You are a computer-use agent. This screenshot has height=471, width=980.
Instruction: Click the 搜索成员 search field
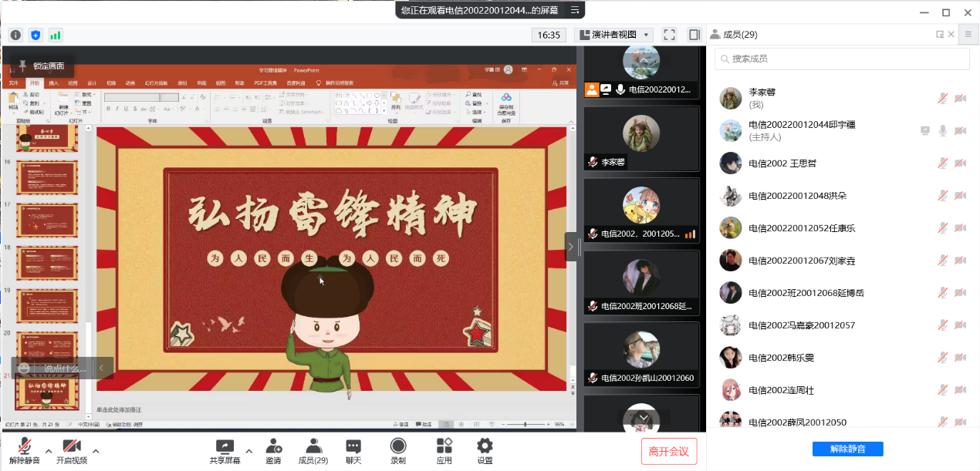coord(842,59)
